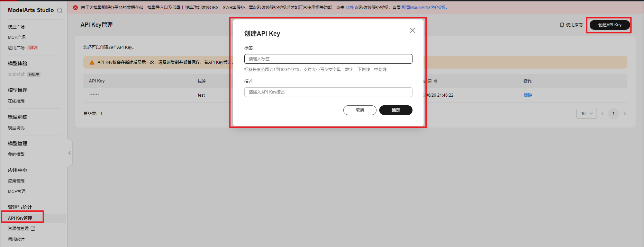The height and width of the screenshot is (247, 644).
Task: Go to the next page with the right arrow
Action: [x=625, y=114]
